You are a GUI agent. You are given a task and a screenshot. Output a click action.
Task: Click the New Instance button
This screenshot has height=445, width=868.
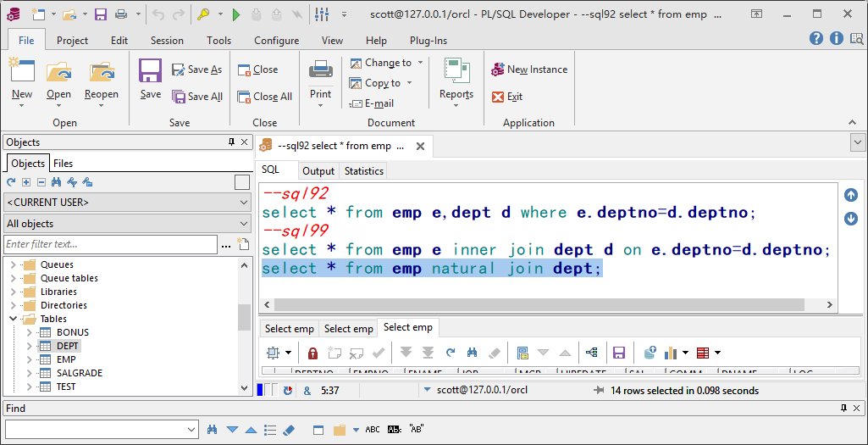(529, 70)
